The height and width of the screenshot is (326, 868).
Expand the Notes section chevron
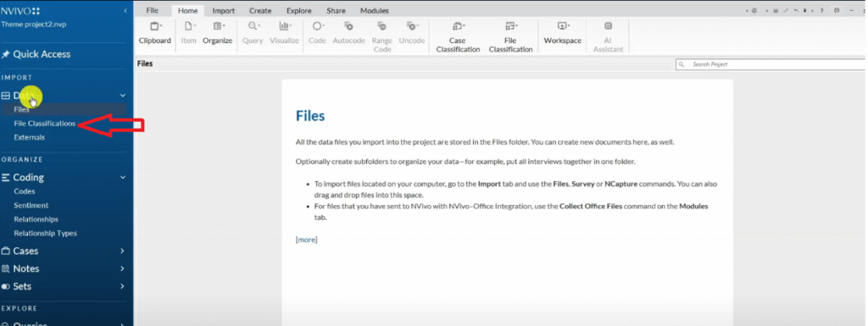tap(123, 268)
